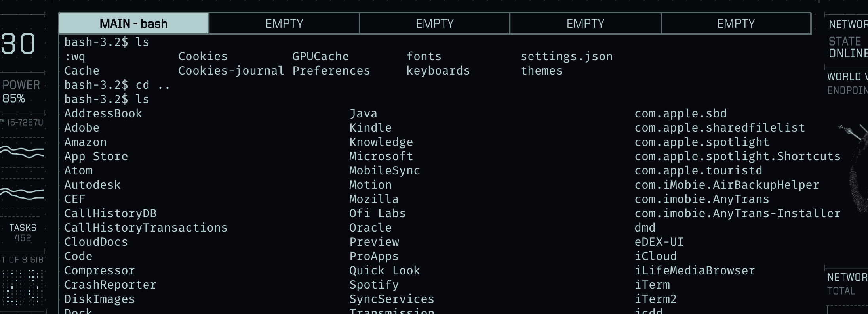Click the 'Preview' entry
Viewport: 868px width, 314px height.
click(374, 242)
